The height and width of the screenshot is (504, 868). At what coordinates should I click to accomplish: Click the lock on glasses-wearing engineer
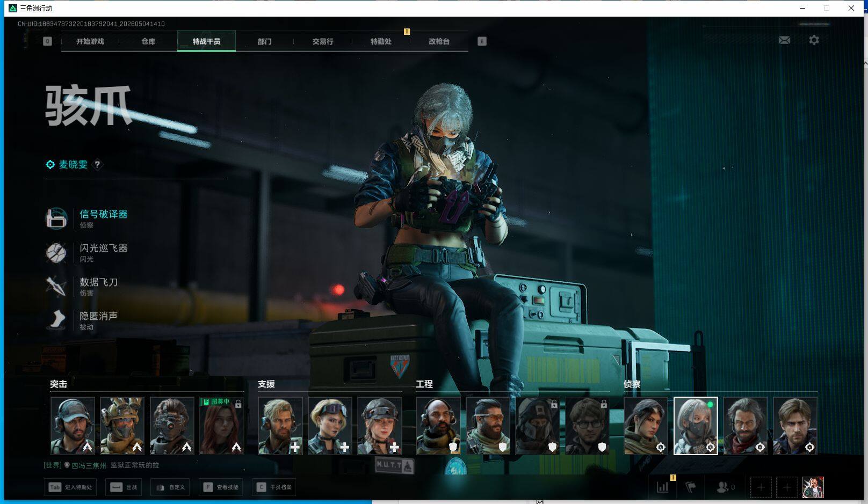[x=604, y=404]
